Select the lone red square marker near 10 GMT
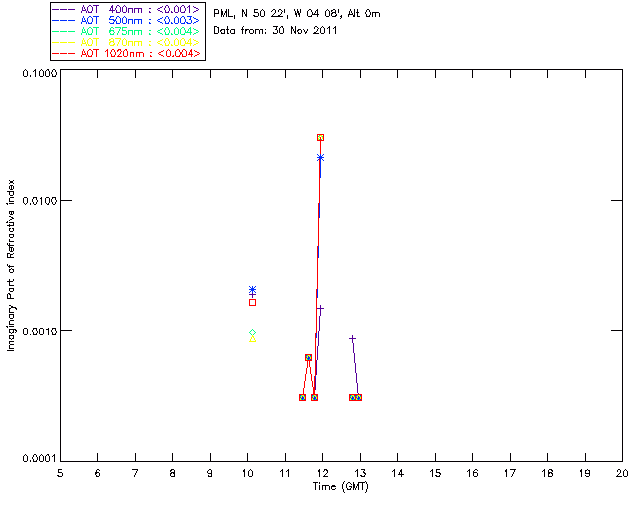Screen dimensions: 640x512 tap(252, 303)
